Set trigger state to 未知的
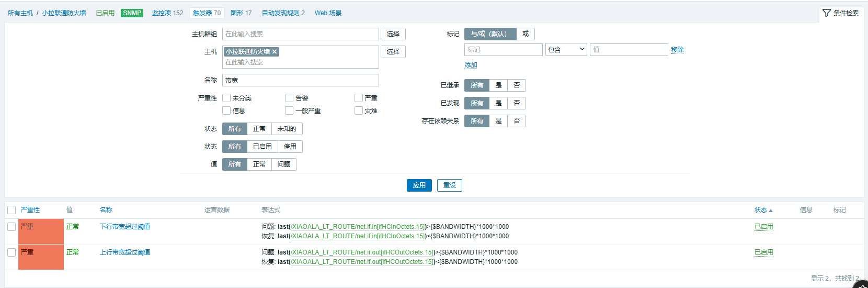Screen dimensions: 868x288 point(287,129)
